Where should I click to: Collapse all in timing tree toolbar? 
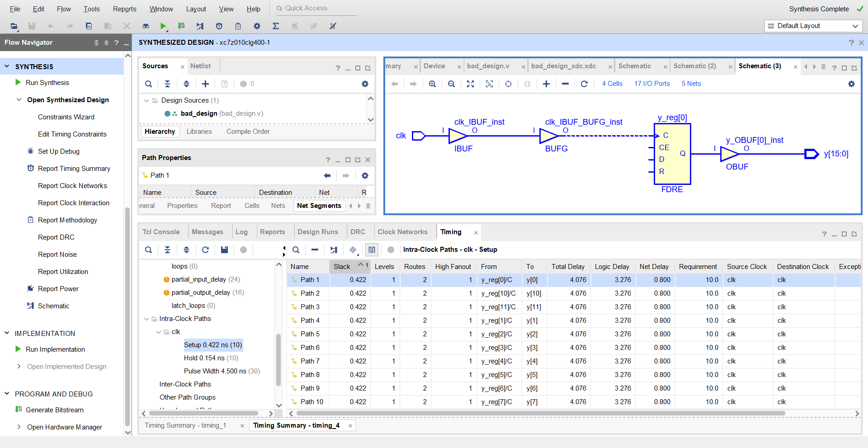coord(167,250)
